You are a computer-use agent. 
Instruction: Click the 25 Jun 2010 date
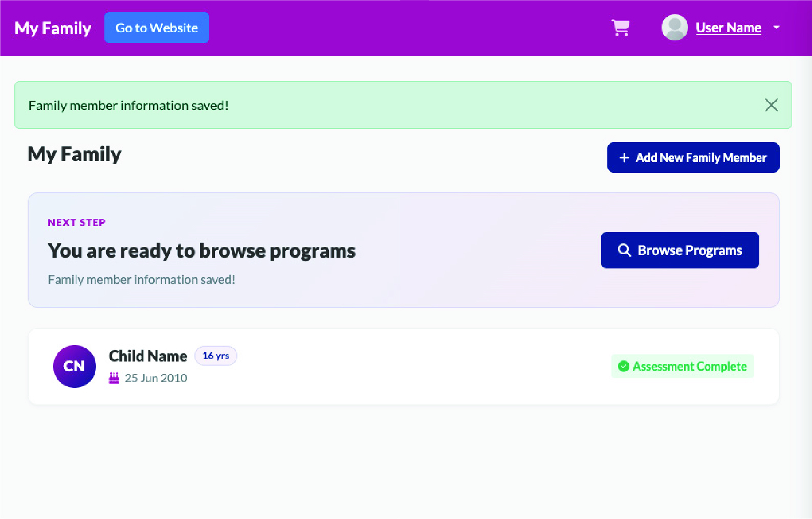[156, 378]
